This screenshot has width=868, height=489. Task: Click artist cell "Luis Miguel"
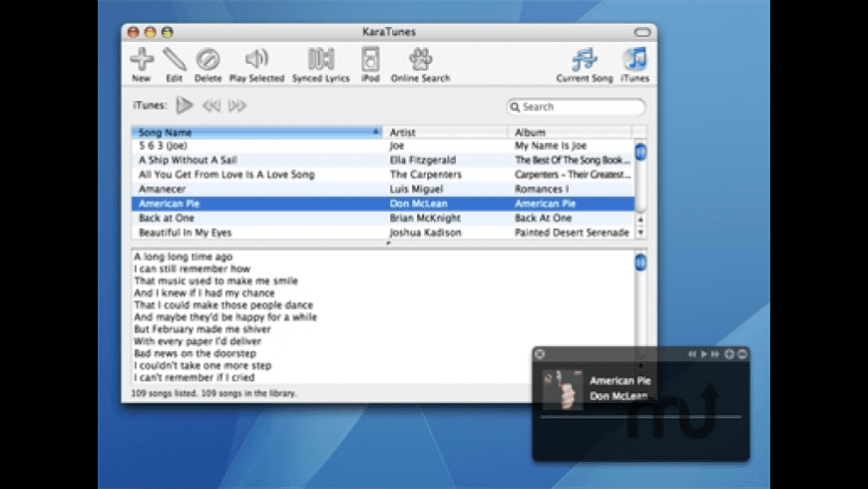tap(416, 189)
